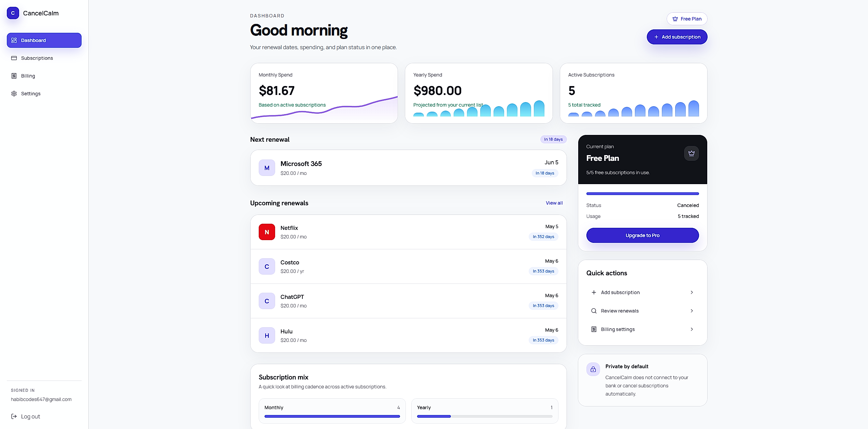Click the Microsoft 365 M avatar
Screen dimensions: 868x429
point(267,168)
